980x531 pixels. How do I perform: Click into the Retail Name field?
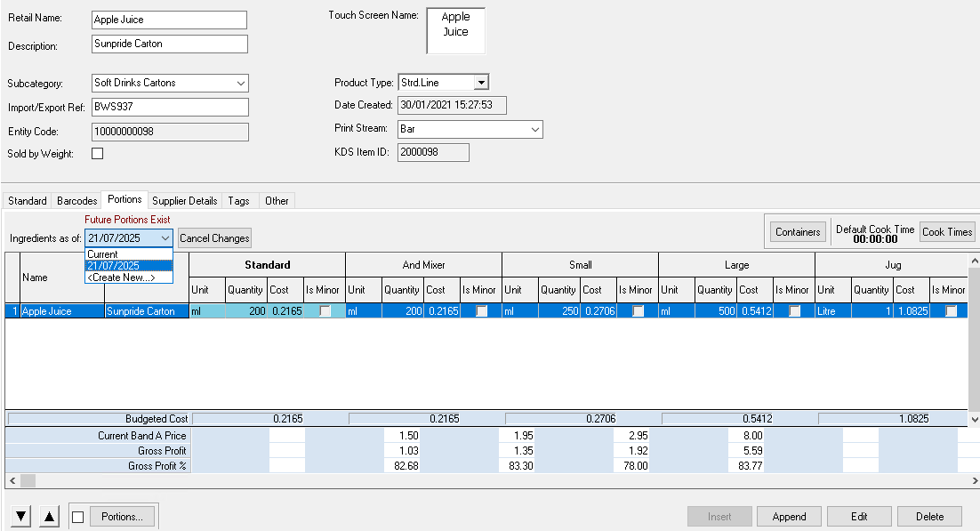(169, 20)
